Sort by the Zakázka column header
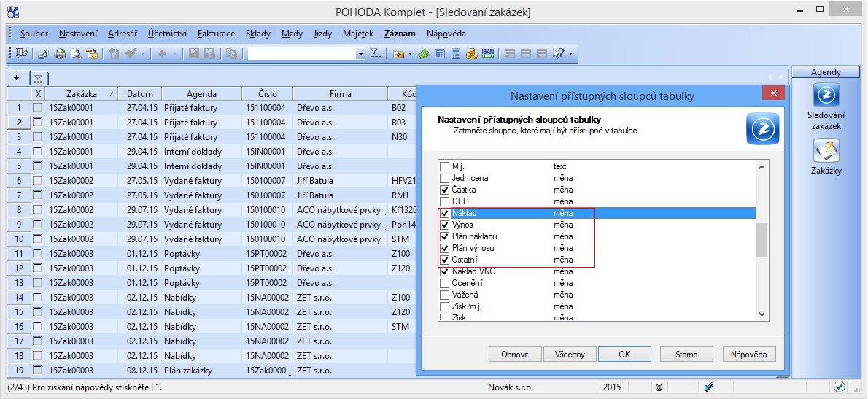Viewport: 868px width, 399px height. (82, 93)
